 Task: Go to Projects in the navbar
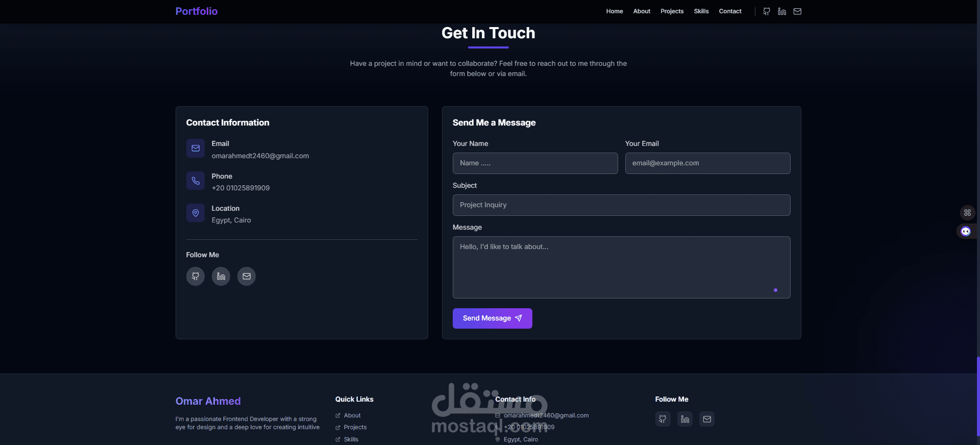click(672, 11)
